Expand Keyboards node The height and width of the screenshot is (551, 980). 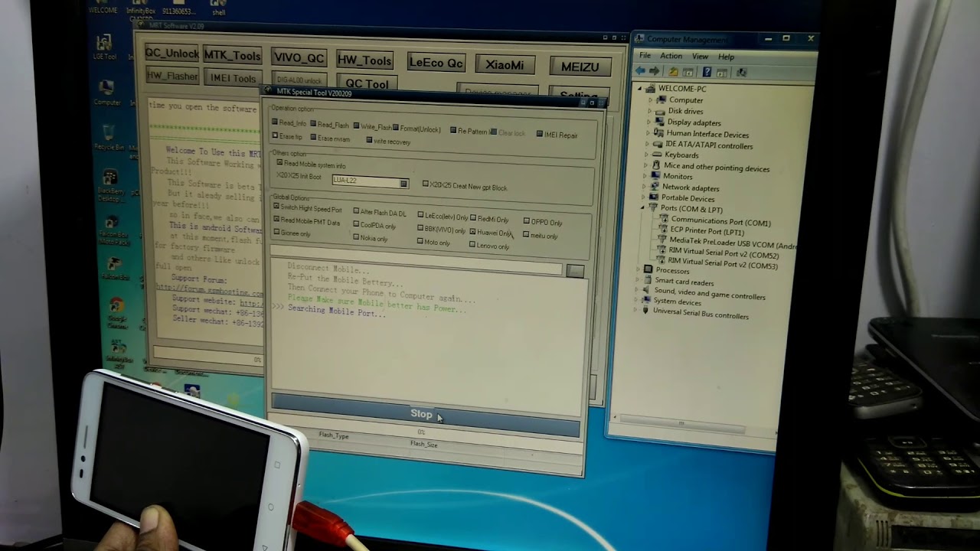point(648,154)
